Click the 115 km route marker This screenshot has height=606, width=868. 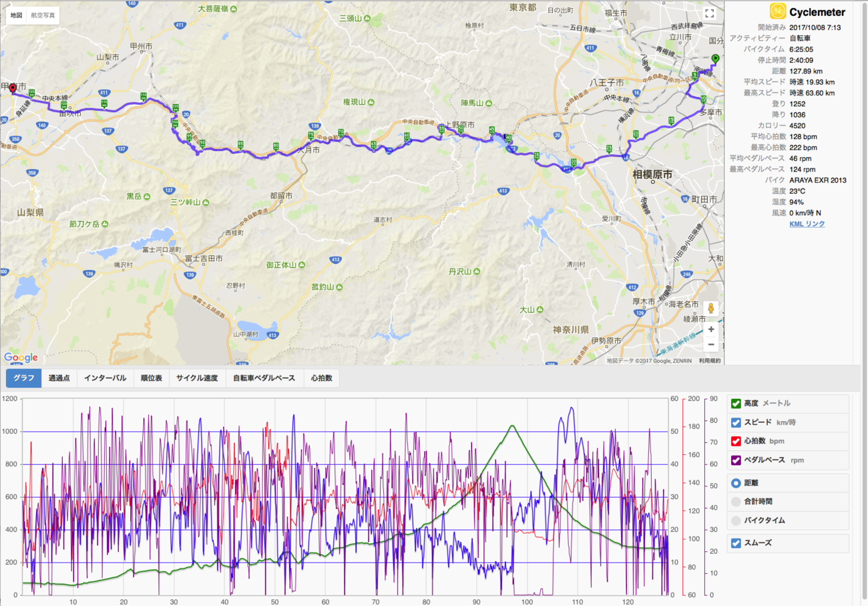[x=104, y=103]
